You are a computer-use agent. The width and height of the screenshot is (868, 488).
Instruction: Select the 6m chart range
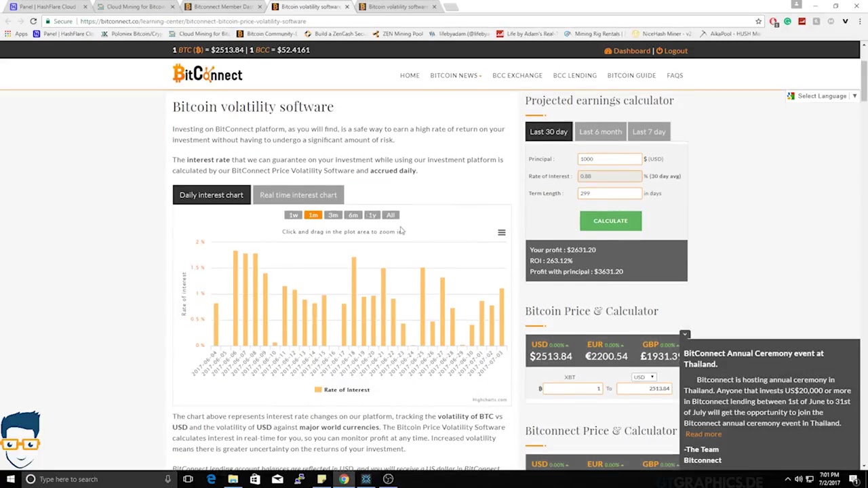tap(353, 215)
